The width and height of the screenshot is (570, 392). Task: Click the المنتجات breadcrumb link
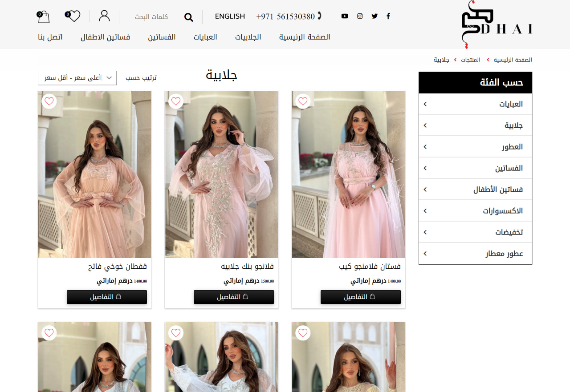471,60
